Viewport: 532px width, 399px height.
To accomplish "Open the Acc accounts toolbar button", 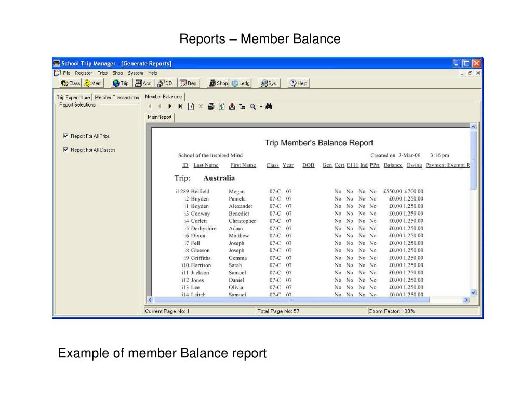I will click(x=143, y=83).
